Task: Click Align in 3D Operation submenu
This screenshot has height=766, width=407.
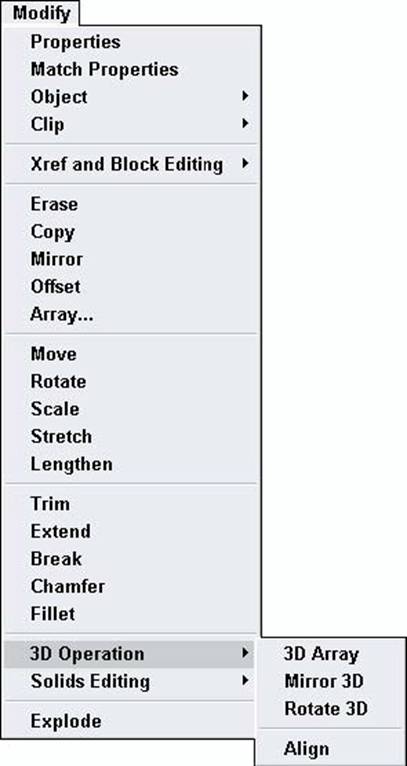Action: 330,748
